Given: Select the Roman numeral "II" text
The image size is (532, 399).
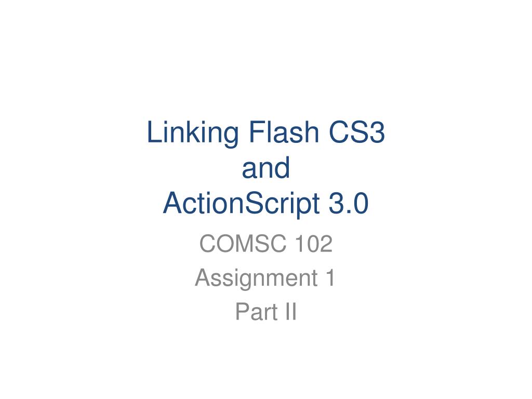Looking at the screenshot, I should 291,312.
